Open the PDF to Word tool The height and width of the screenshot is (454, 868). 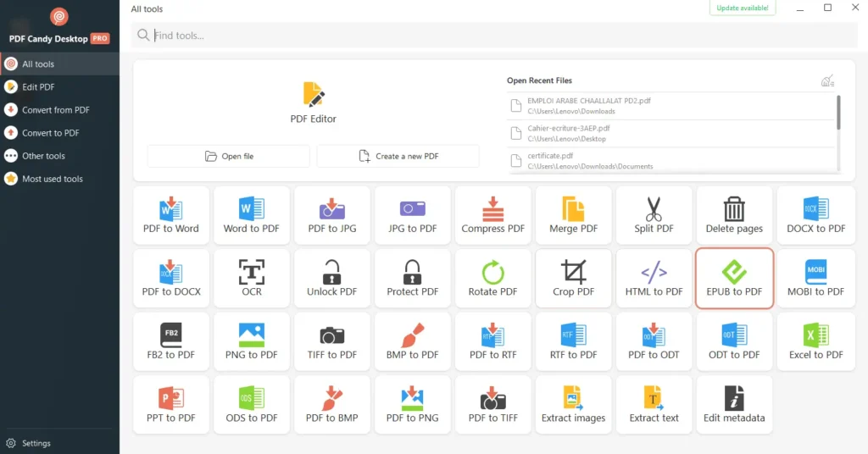[170, 215]
